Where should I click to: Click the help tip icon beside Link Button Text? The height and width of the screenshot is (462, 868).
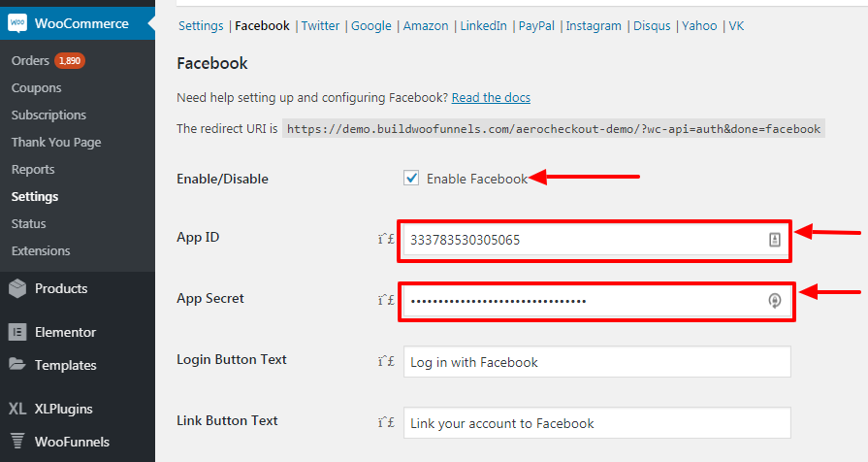coord(386,422)
